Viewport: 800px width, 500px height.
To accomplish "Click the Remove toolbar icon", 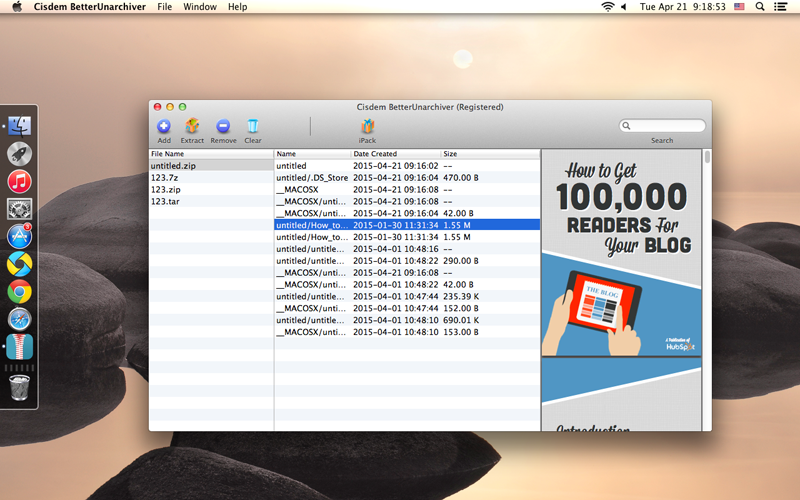I will click(x=223, y=126).
